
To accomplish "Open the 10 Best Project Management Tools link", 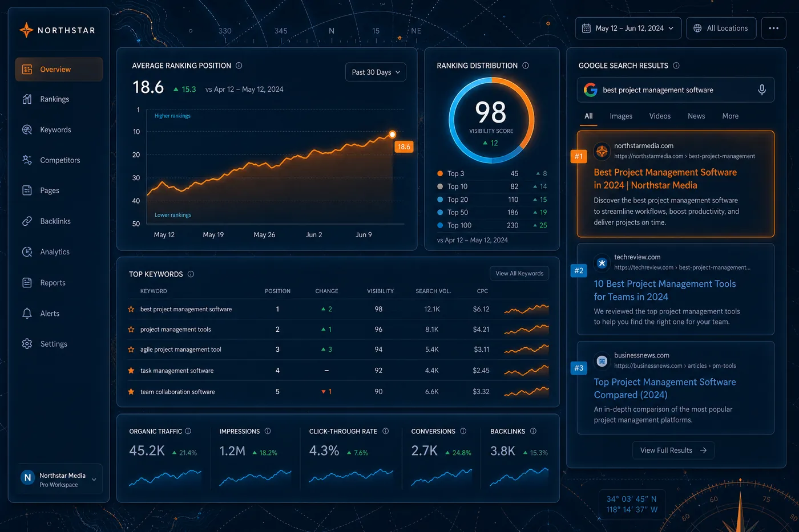I will tap(665, 290).
